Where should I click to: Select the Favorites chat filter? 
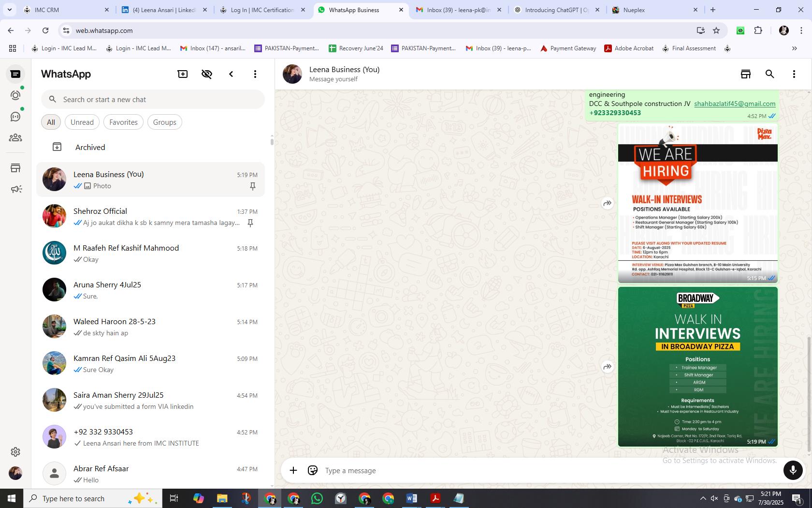click(x=123, y=122)
